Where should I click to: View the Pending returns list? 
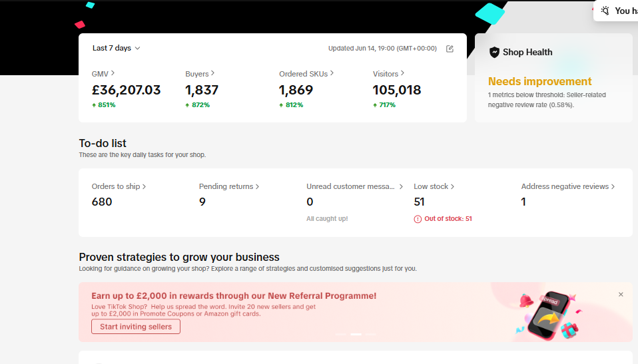(x=229, y=186)
